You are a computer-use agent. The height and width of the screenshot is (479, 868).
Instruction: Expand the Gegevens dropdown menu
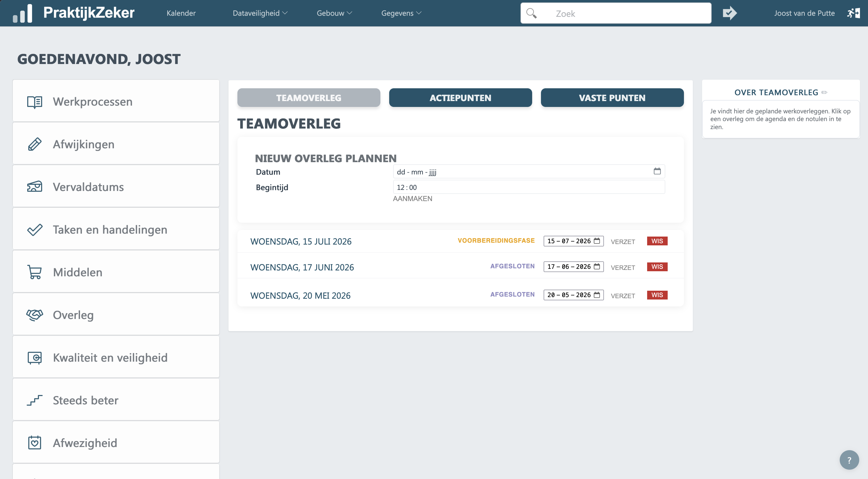tap(401, 13)
